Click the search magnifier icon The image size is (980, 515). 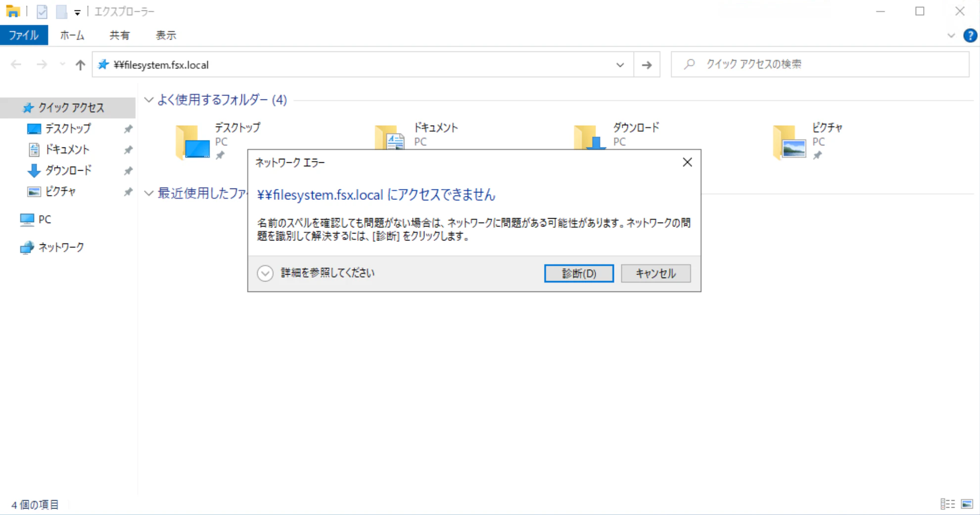tap(689, 64)
